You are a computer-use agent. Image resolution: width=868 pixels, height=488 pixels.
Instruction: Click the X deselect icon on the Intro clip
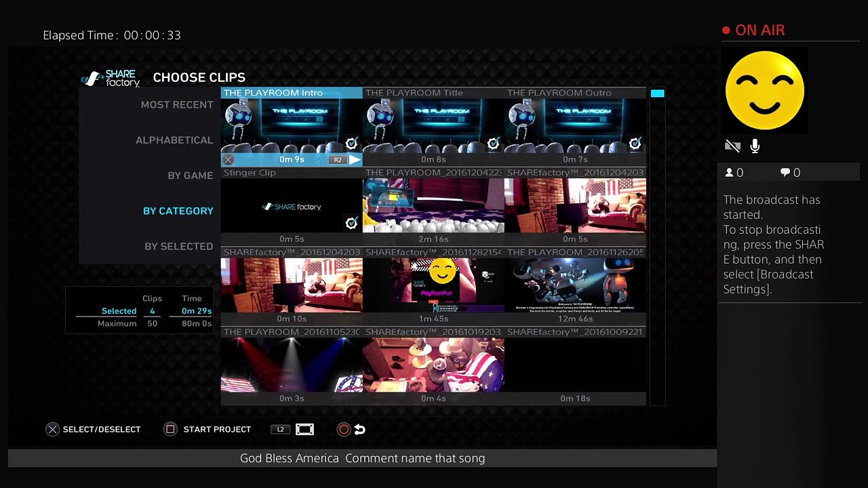229,160
